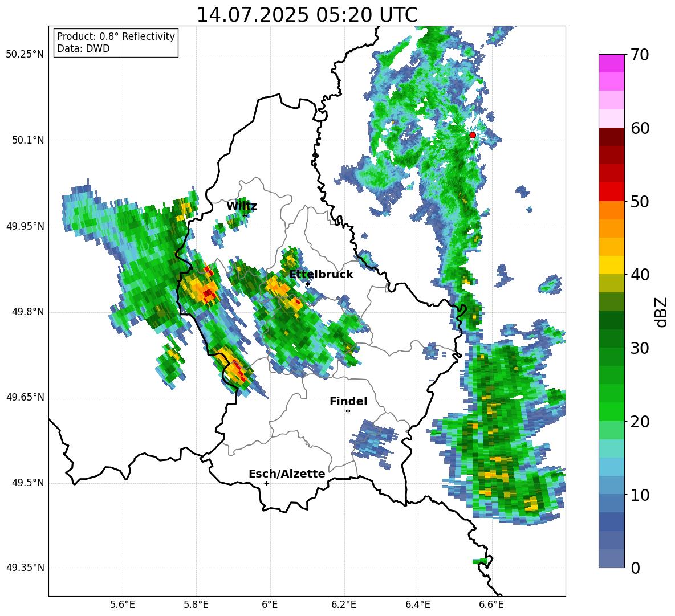Click the Wiltz station cross marker
The width and height of the screenshot is (675, 616).
point(245,215)
